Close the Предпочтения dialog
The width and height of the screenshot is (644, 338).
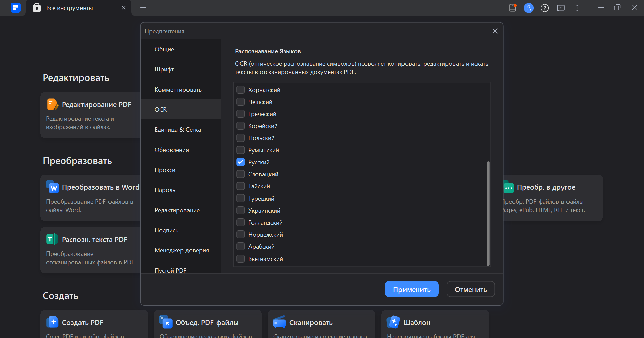pyautogui.click(x=495, y=31)
